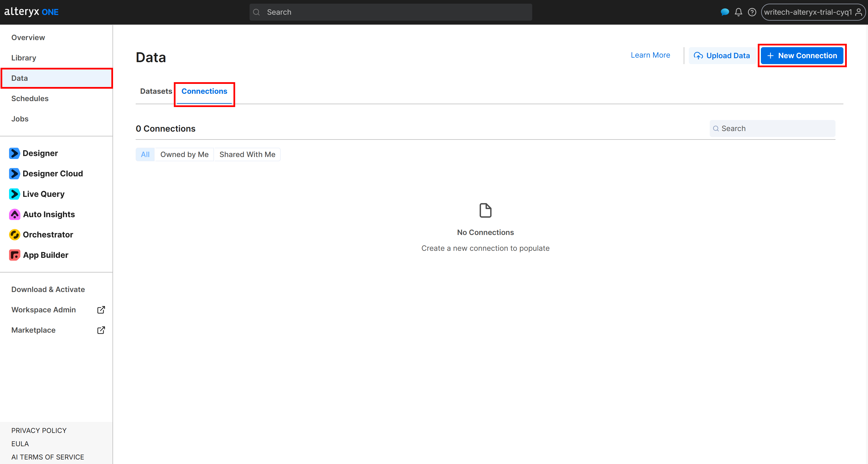Click the Marketplace external link icon

point(101,330)
